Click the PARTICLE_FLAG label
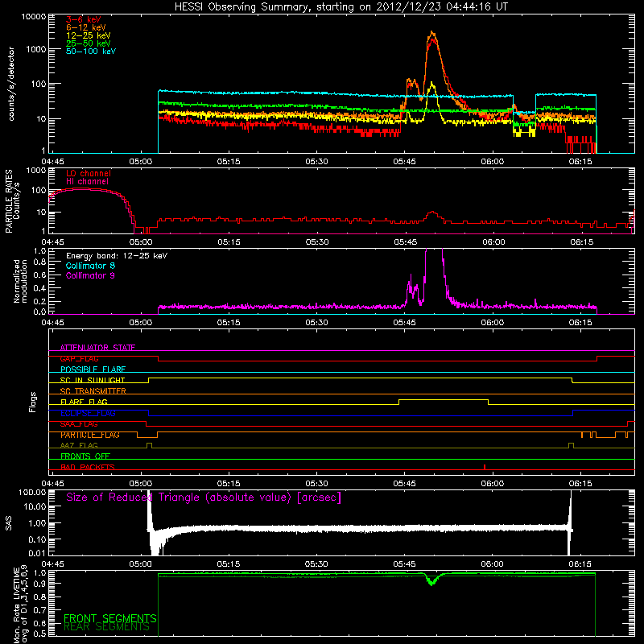Screen dimensions: 644x644 tap(90, 435)
